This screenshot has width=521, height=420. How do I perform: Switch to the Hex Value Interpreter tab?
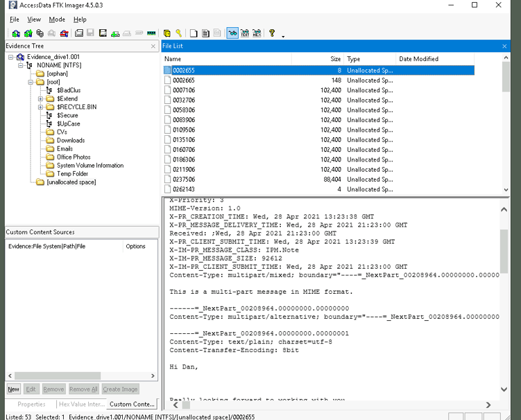coord(81,404)
